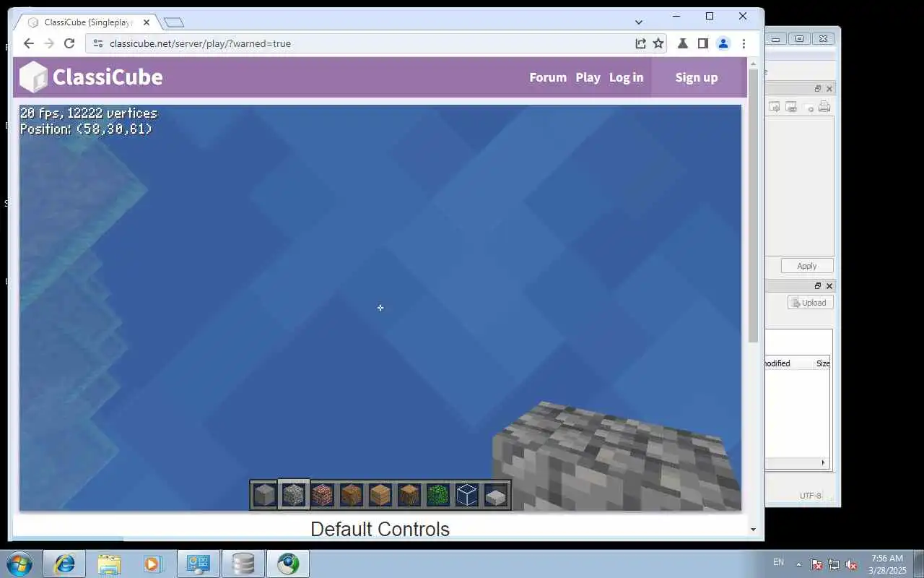Screen dimensions: 924x578
Task: Click UTF-8 encoding in background status bar
Action: (810, 496)
